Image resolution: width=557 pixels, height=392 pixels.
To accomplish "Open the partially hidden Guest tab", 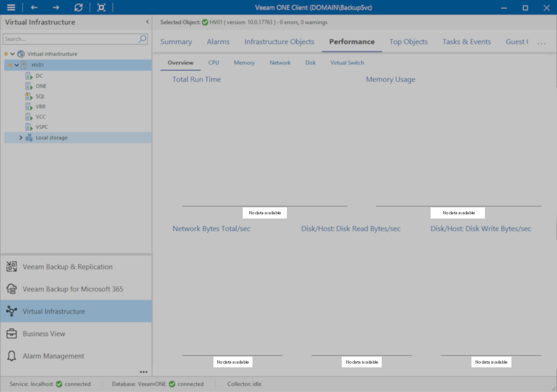I will pos(517,41).
